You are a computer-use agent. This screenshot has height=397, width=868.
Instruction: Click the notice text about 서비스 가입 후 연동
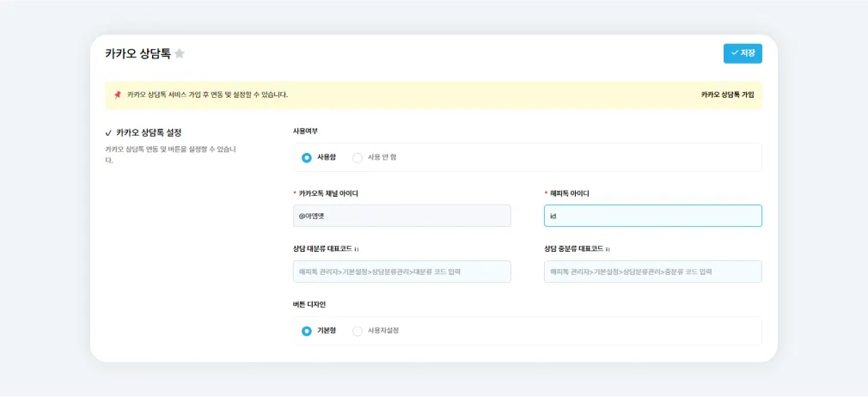tap(208, 95)
